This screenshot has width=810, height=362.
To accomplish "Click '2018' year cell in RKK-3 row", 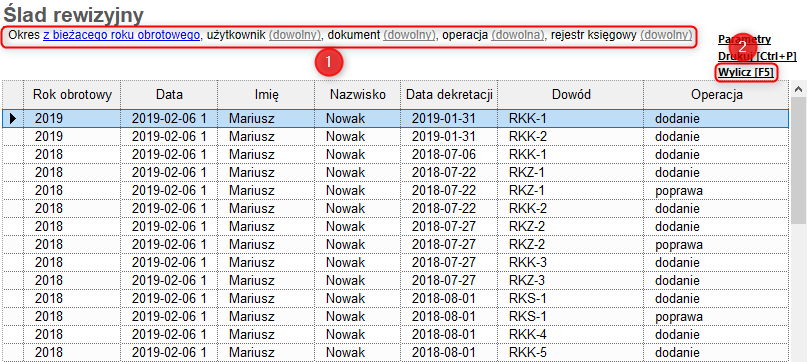I will point(72,262).
